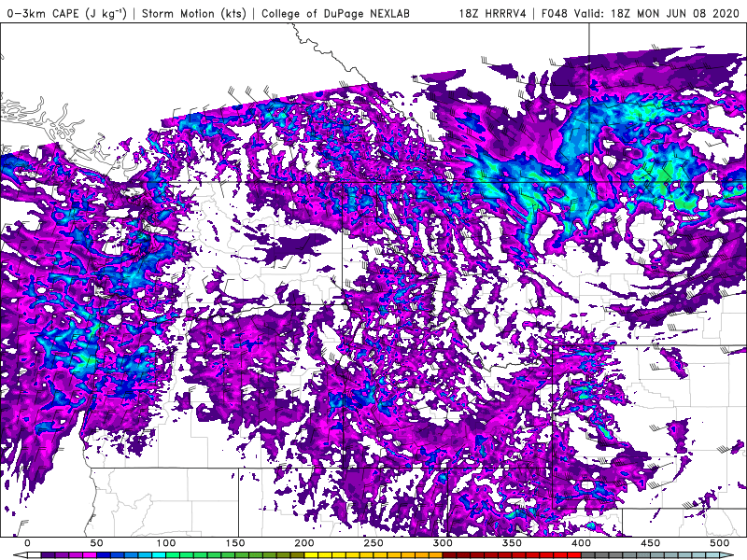Click the 'College of DuPage NEXLAB' label

point(335,13)
